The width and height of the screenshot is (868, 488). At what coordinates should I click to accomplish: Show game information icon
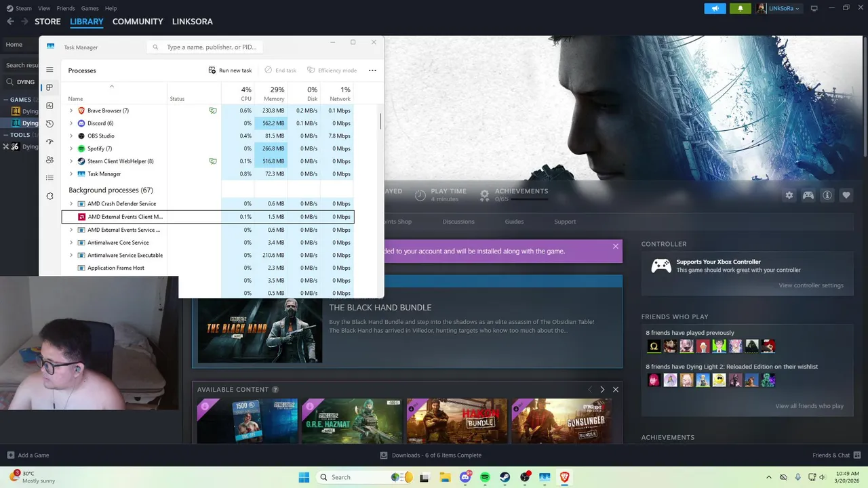pos(827,195)
